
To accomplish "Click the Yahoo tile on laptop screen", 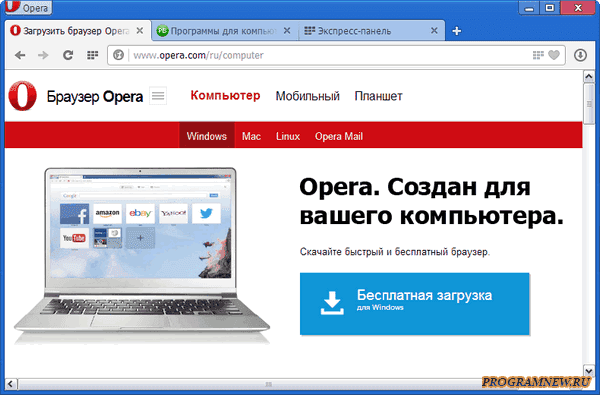I will (173, 214).
